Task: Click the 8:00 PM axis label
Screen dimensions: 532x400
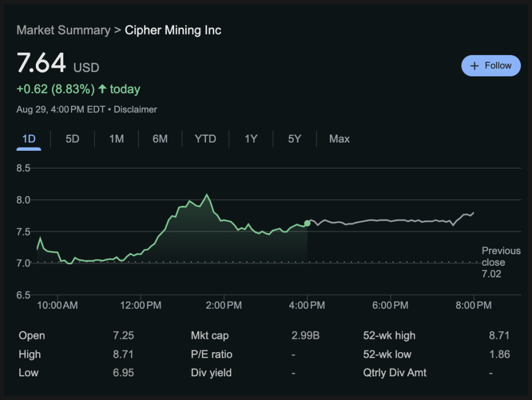Action: (474, 305)
